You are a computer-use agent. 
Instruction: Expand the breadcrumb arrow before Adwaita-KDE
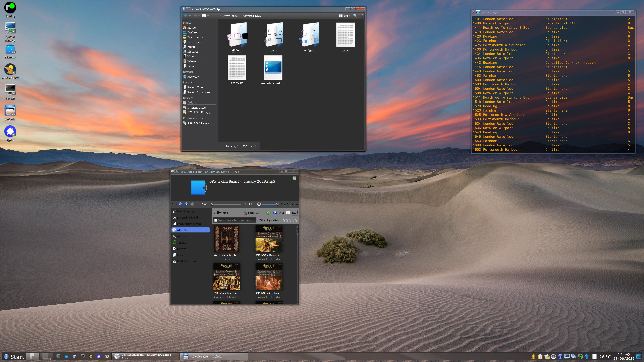coord(240,16)
